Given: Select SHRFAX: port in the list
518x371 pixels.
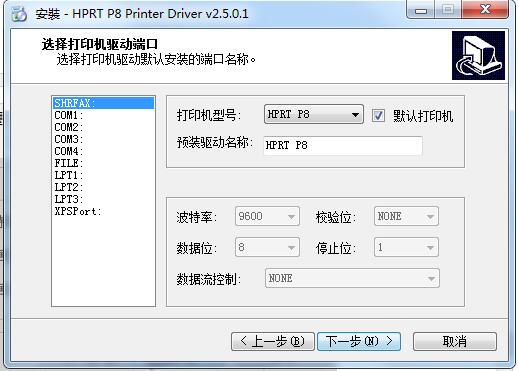Looking at the screenshot, I should pos(103,103).
